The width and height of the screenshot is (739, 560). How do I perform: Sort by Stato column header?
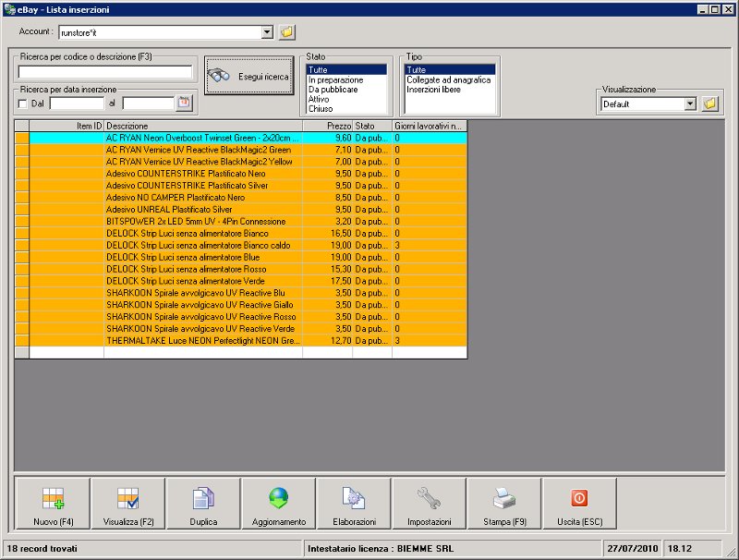pyautogui.click(x=372, y=126)
